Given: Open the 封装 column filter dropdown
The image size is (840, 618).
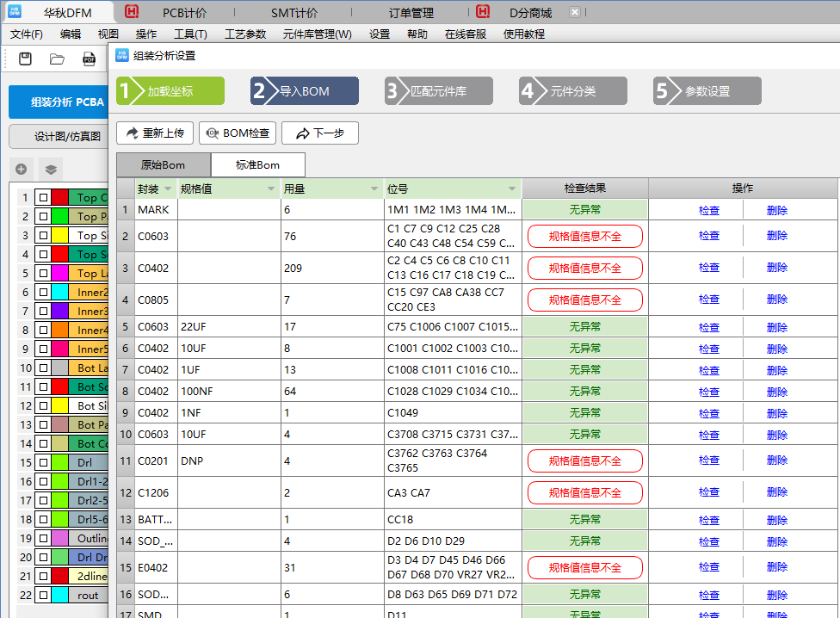Looking at the screenshot, I should 168,188.
